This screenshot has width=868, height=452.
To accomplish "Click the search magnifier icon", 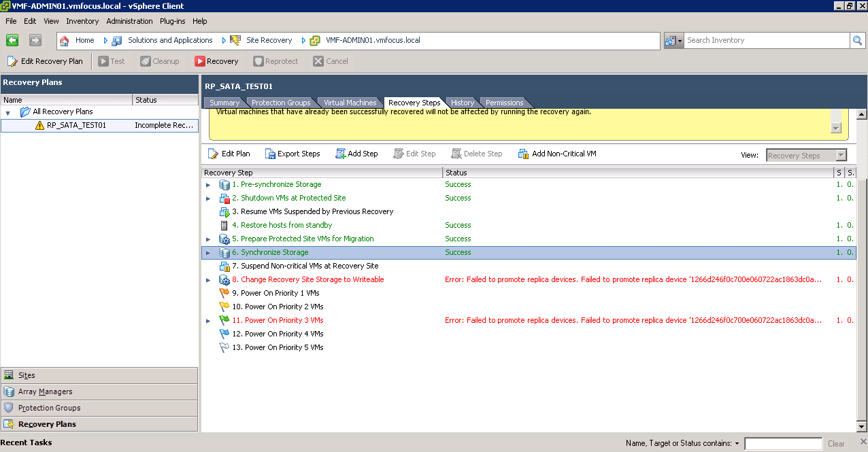I will [857, 41].
